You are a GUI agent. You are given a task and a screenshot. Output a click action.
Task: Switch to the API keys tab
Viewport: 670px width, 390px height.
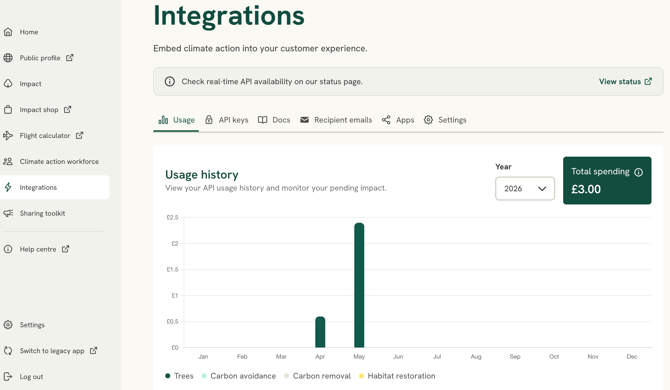[x=226, y=120]
